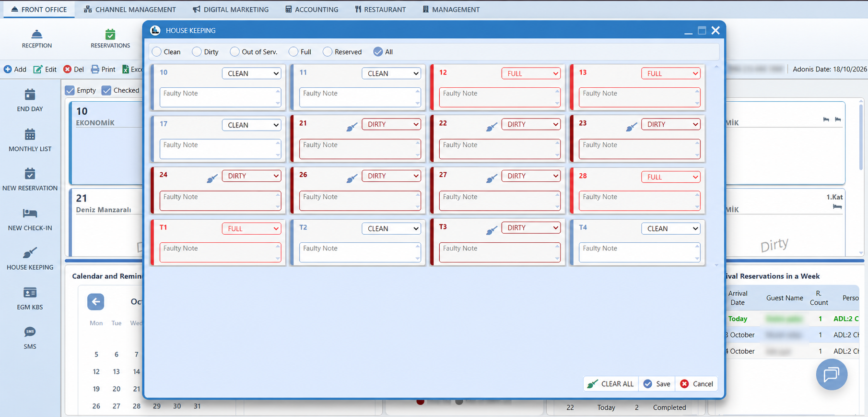Viewport: 868px width, 417px height.
Task: Open room 28 FULL status dropdown
Action: tap(670, 177)
